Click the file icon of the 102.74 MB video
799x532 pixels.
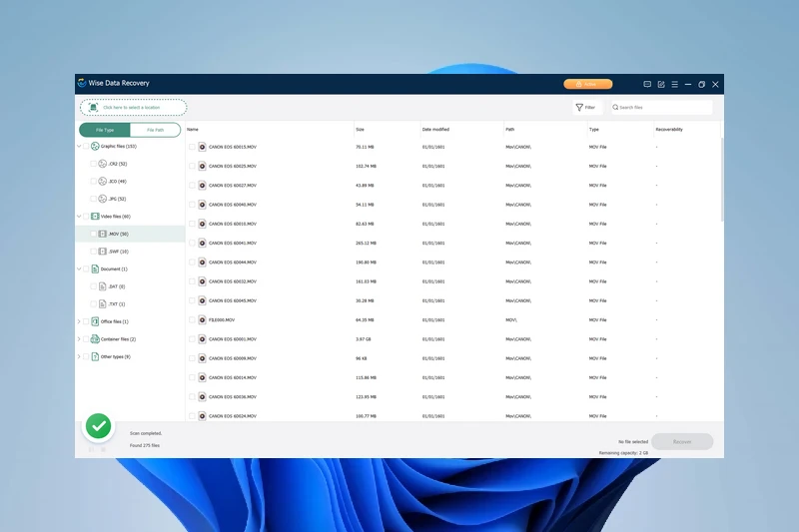(x=202, y=166)
